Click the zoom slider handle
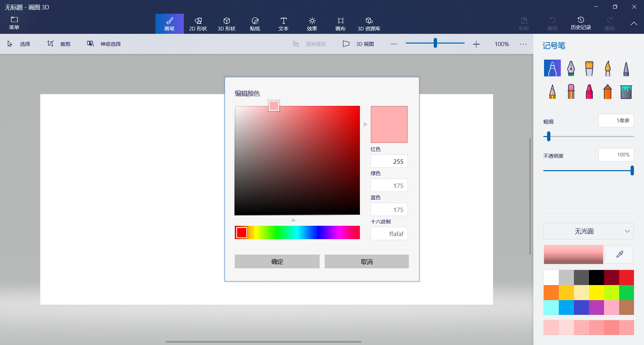Screen dimensions: 644x345 [435, 43]
